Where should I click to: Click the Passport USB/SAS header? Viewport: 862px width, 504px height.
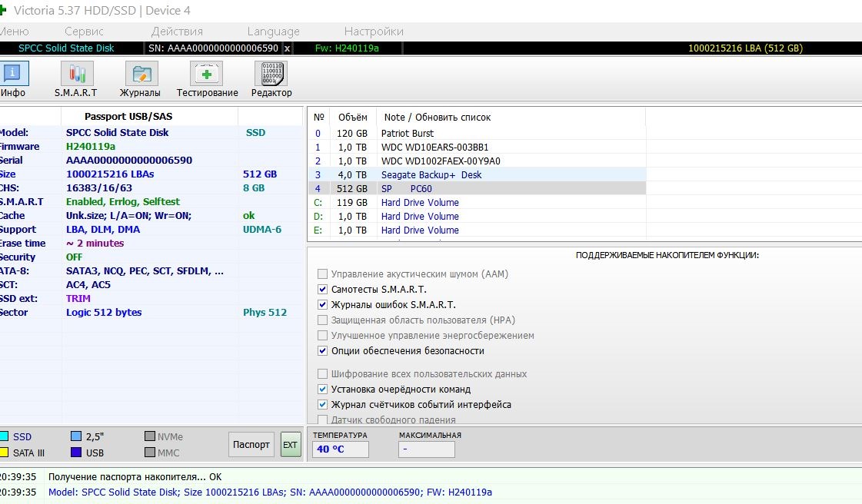[x=128, y=116]
